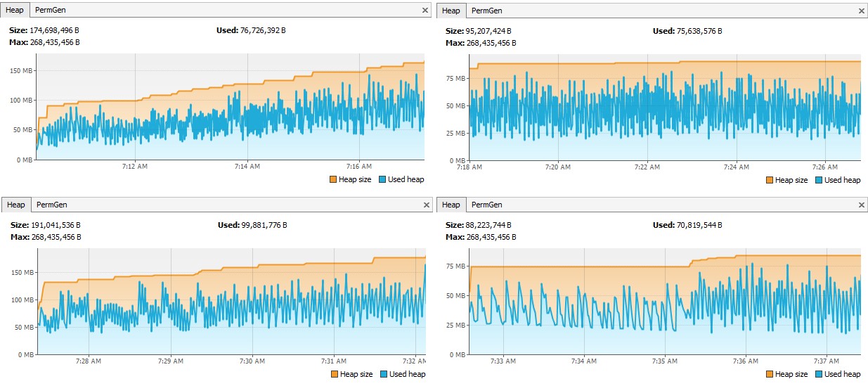
Task: Close the heap panel sized 88,223,744 B
Action: click(x=862, y=205)
